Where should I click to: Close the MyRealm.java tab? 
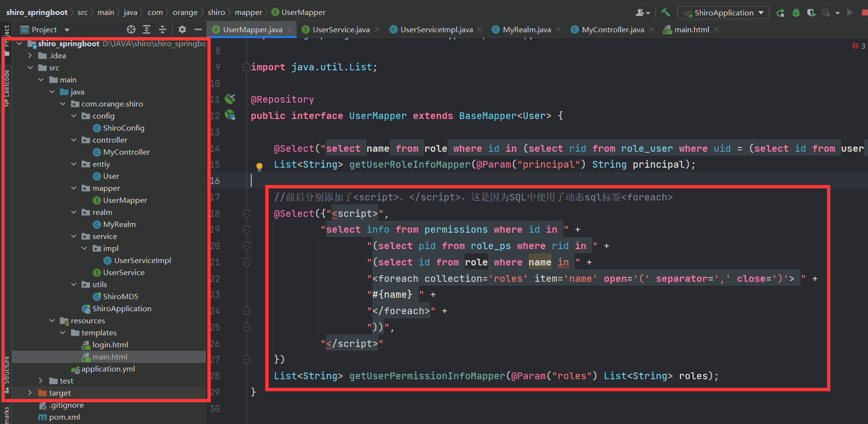coord(558,30)
